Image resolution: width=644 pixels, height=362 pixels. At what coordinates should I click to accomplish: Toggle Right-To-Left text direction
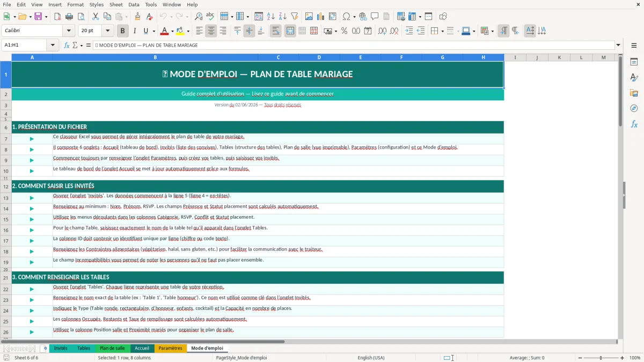click(x=515, y=31)
